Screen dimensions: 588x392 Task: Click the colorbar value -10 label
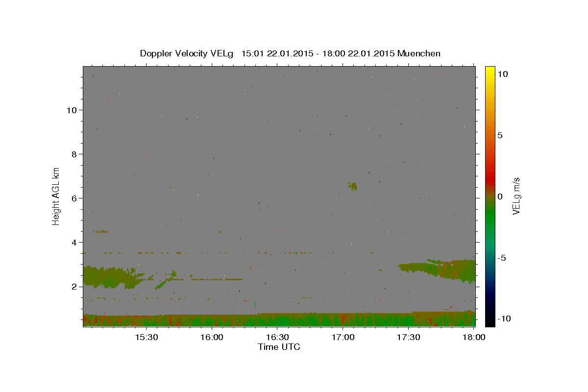click(504, 318)
